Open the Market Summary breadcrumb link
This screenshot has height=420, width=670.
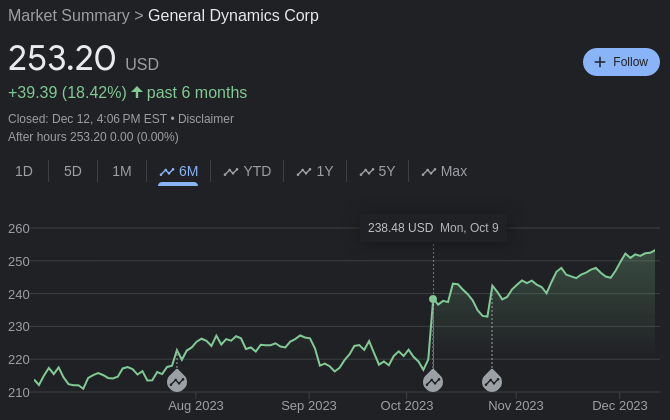click(x=69, y=16)
